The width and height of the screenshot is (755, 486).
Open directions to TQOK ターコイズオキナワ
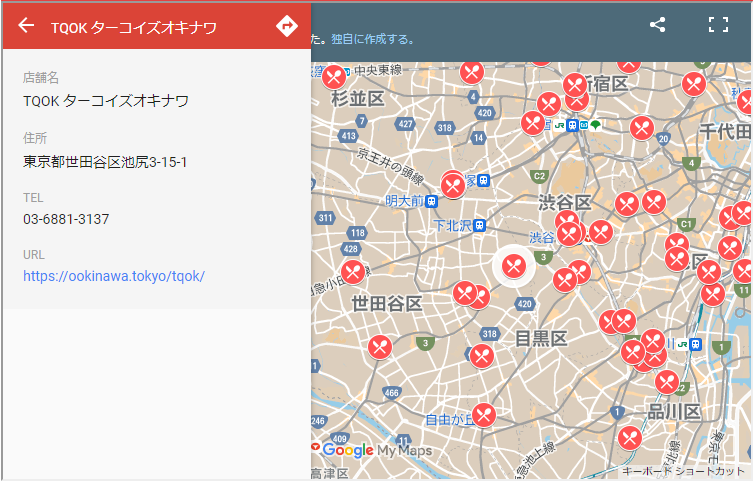[x=287, y=26]
